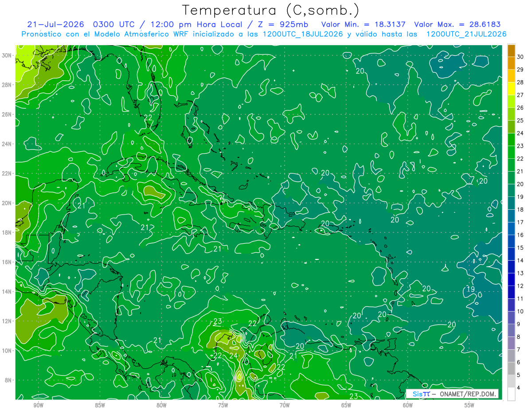The width and height of the screenshot is (532, 411).
Task: Click 'Valor Min. = 18.3137' text
Action: click(x=363, y=24)
